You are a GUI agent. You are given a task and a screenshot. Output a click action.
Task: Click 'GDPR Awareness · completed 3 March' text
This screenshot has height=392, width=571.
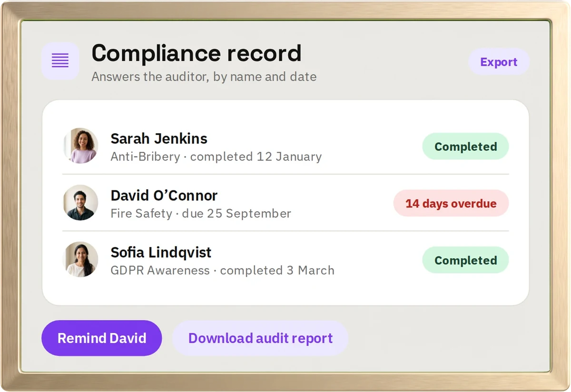click(222, 270)
